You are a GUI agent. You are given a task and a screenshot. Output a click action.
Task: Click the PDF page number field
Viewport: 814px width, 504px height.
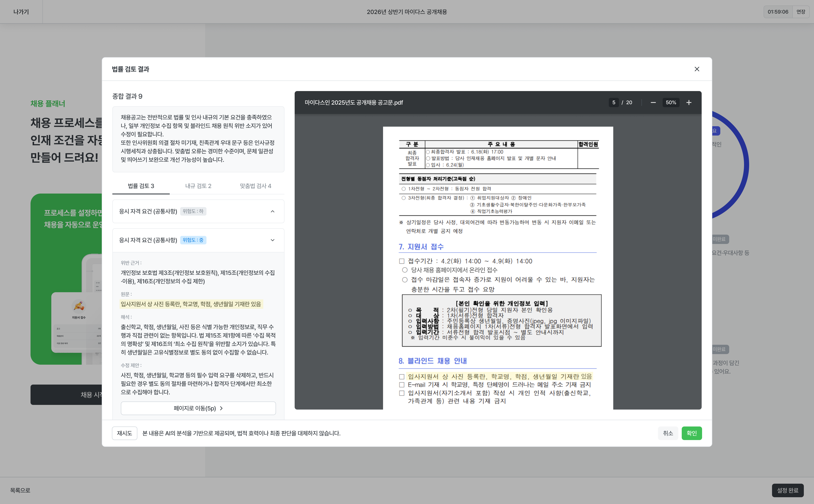[613, 103]
